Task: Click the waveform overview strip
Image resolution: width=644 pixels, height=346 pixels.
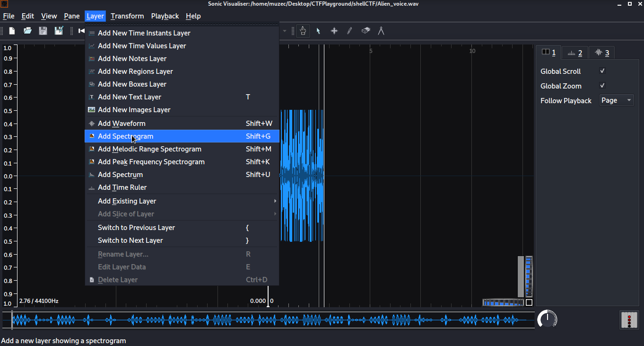Action: coord(269,320)
